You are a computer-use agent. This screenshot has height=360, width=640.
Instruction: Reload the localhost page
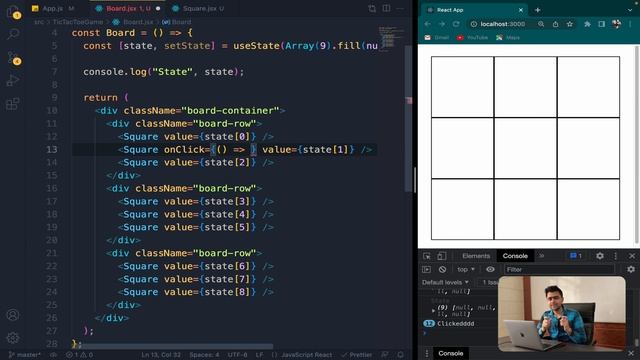(x=456, y=24)
